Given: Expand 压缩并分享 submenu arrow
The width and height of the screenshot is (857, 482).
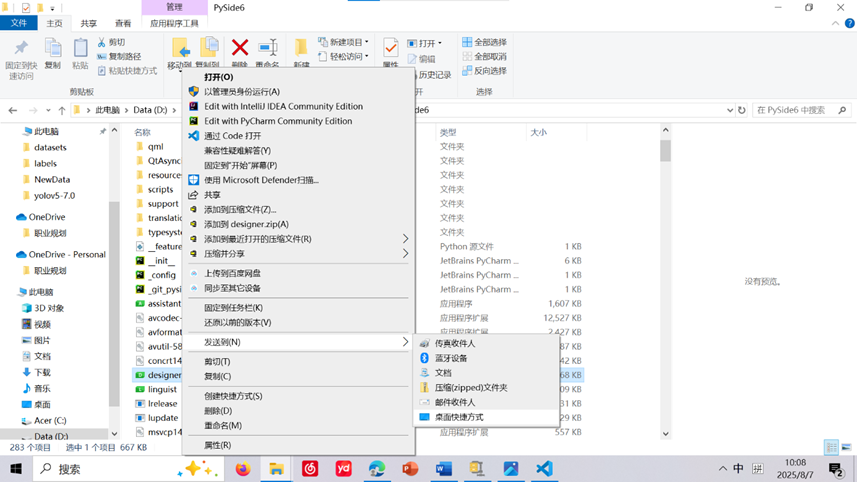Looking at the screenshot, I should (405, 254).
